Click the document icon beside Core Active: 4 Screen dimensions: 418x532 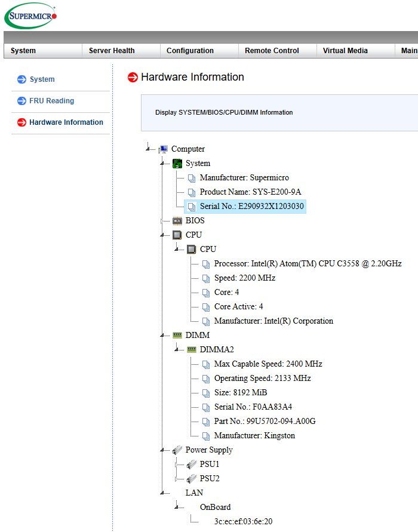tap(206, 307)
